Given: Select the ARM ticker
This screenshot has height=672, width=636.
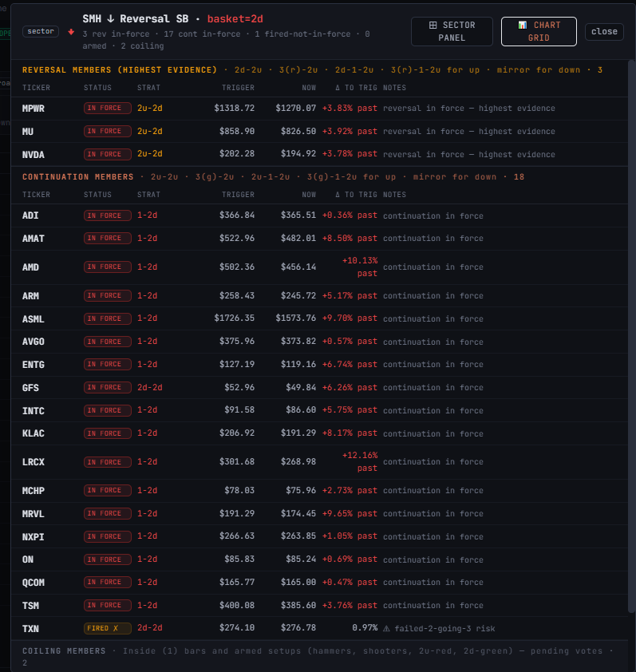Looking at the screenshot, I should [x=30, y=296].
